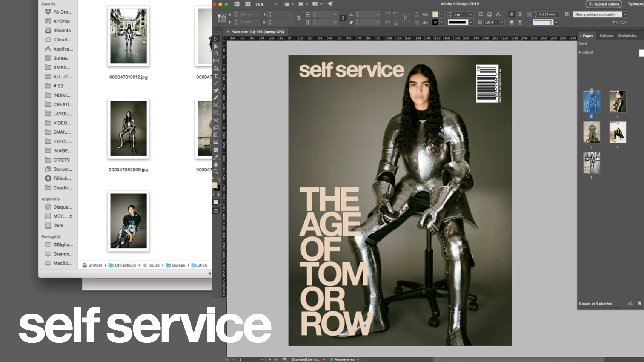Viewport: 644px width, 362px height.
Task: Enable no text wrap option
Action: coord(511,14)
